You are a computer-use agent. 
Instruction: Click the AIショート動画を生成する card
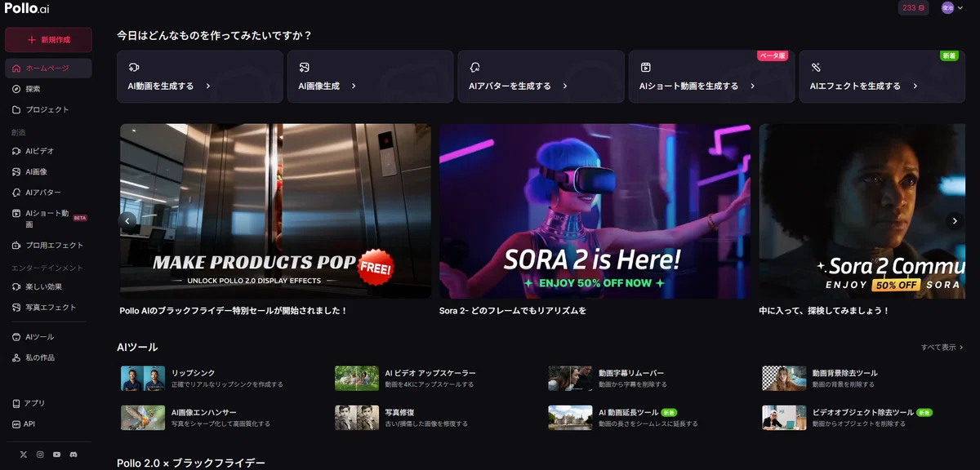click(711, 77)
